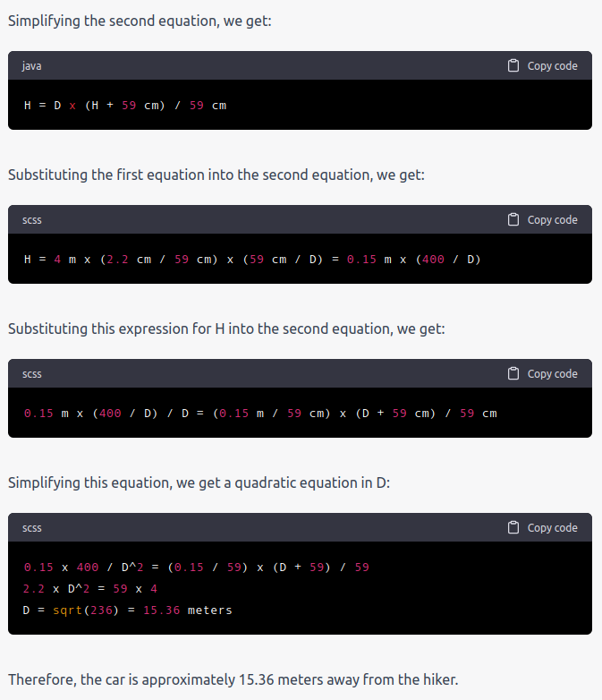Click the 'scss' label above the '0.15 m x (400 / D)' code
Screen dimensions: 602x700
pos(31,374)
